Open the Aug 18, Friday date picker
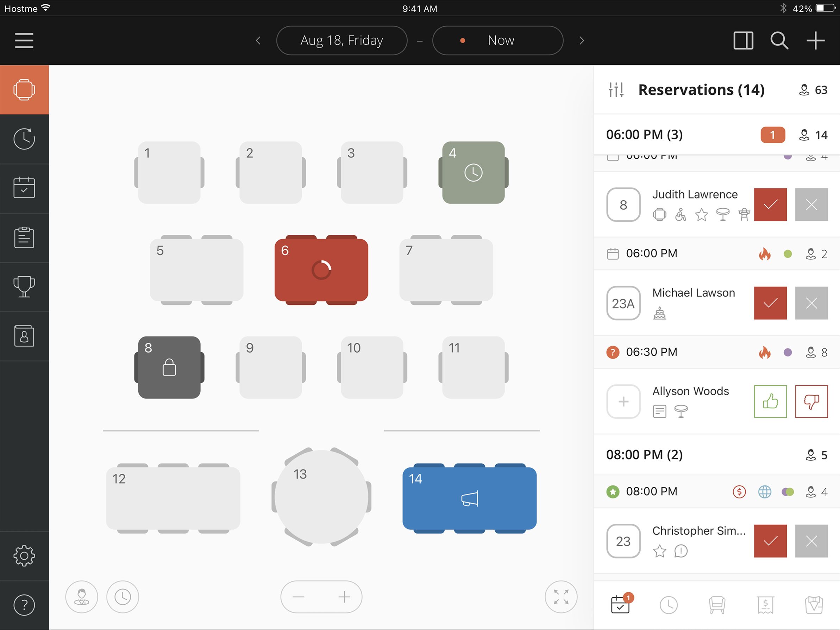 342,40
